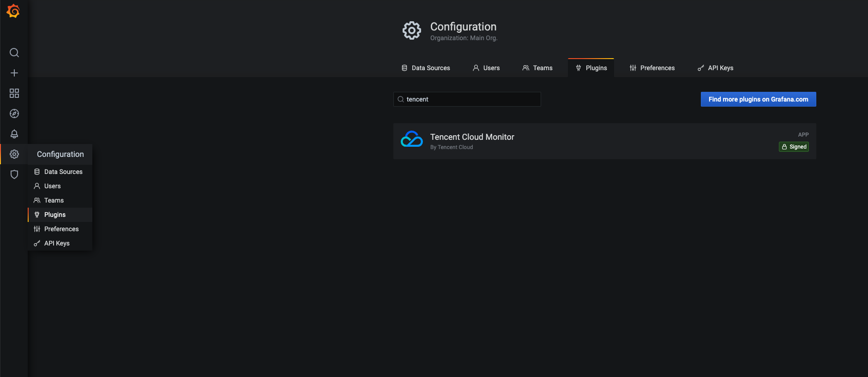The height and width of the screenshot is (377, 868).
Task: Click the Configuration page heading
Action: click(463, 27)
